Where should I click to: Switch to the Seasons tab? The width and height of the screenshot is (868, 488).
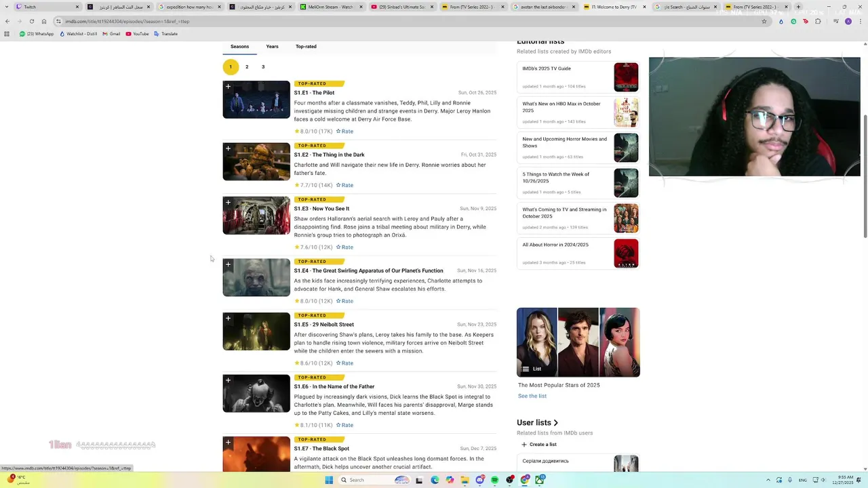[x=239, y=47]
